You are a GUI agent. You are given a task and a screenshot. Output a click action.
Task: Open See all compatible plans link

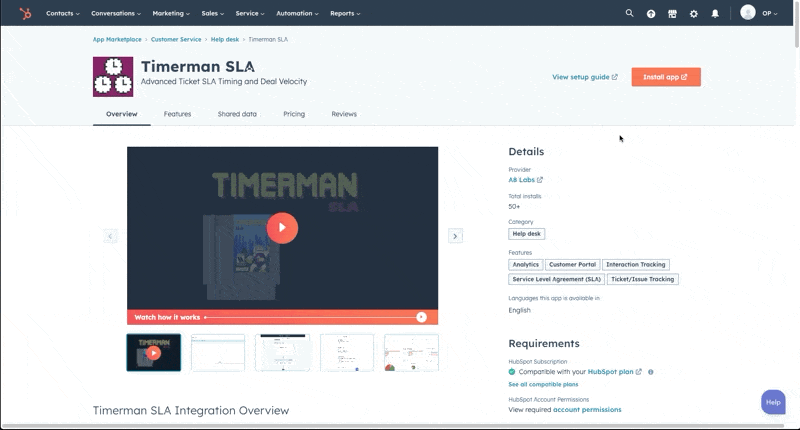click(x=543, y=384)
